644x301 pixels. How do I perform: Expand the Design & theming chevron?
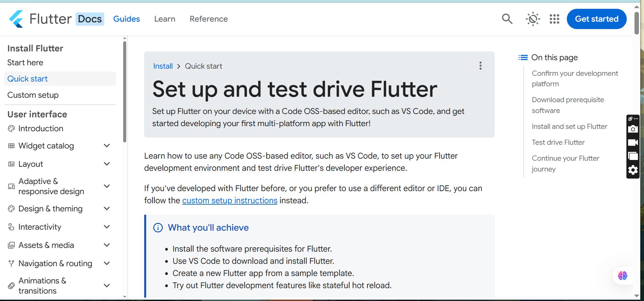(x=107, y=209)
